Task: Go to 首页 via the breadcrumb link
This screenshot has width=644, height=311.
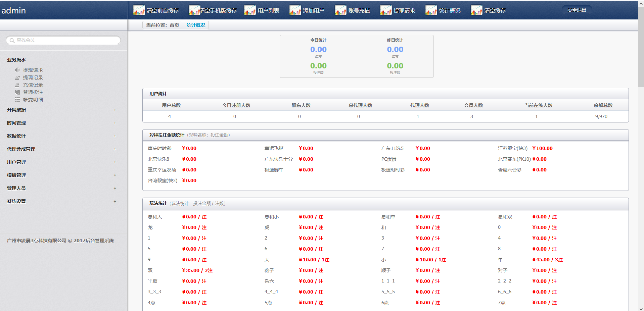Action: pos(174,25)
